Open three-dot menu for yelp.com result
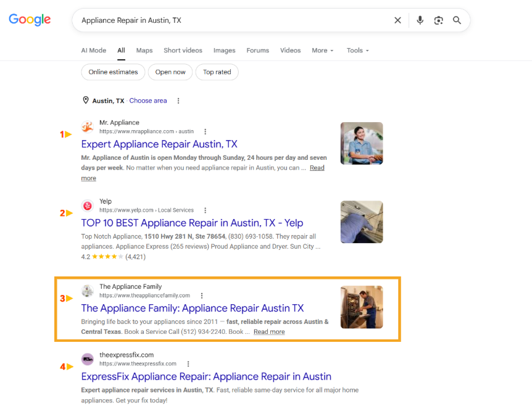The height and width of the screenshot is (406, 532). (x=205, y=210)
